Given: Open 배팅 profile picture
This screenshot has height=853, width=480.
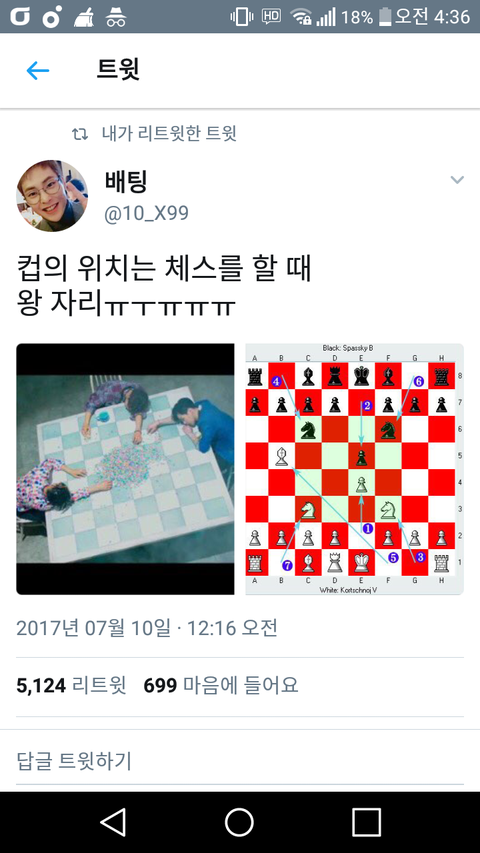Looking at the screenshot, I should coord(52,196).
